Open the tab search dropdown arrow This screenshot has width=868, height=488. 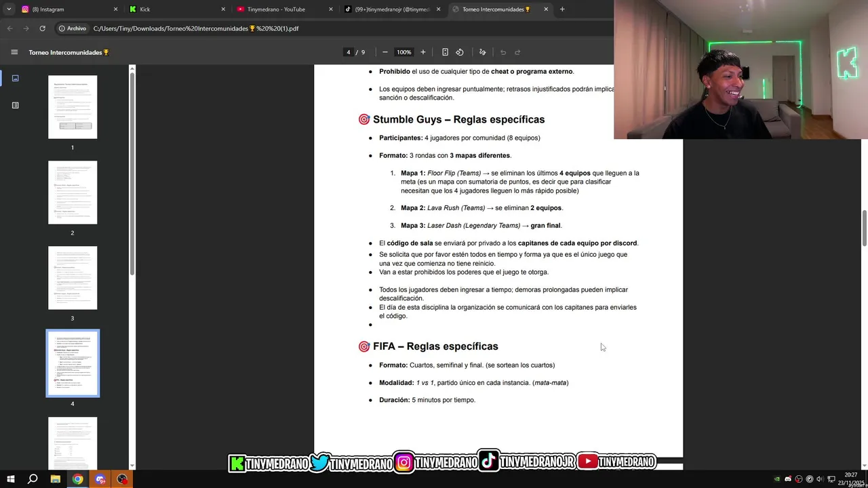(x=8, y=9)
